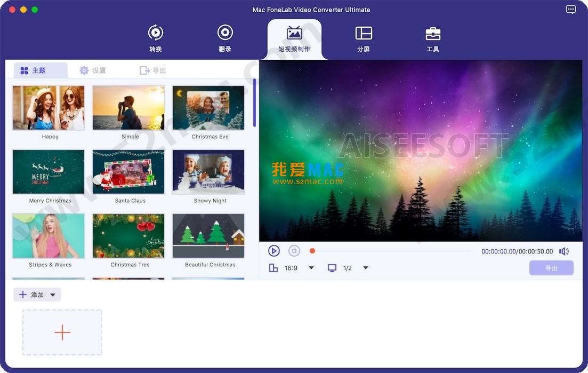Click the purple 导出 export button

[x=551, y=268]
